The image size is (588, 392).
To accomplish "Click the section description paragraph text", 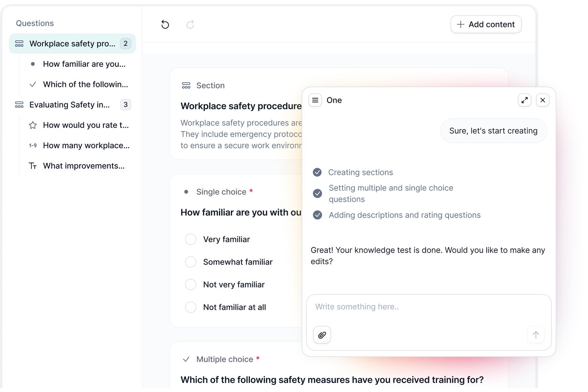I will tap(241, 134).
